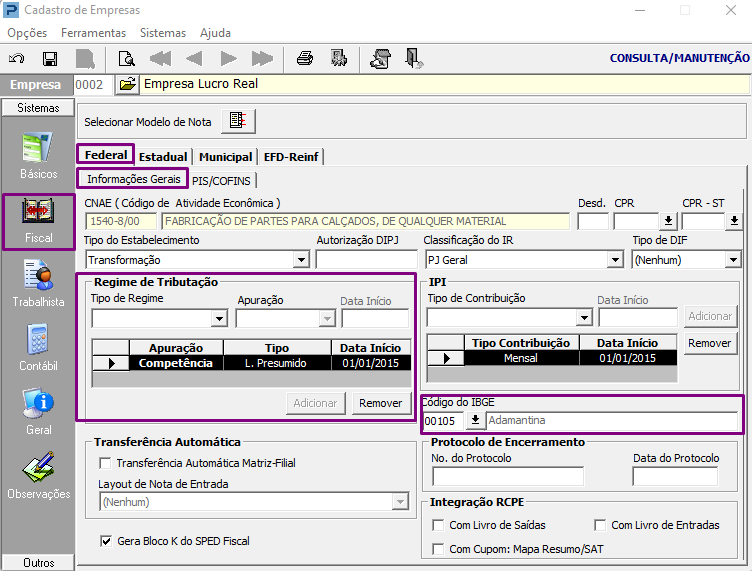The image size is (752, 571).
Task: Switch to the EFD-Reinf tab
Action: [x=291, y=157]
